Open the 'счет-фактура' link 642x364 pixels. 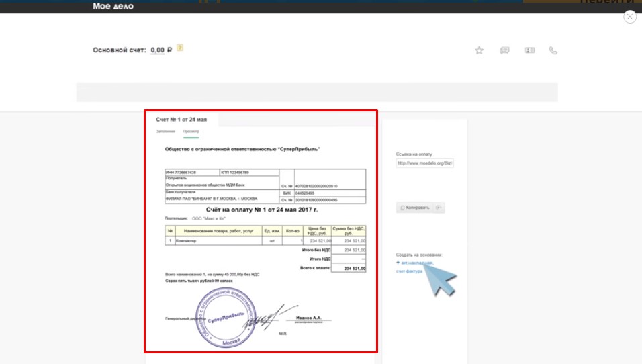[409, 271]
